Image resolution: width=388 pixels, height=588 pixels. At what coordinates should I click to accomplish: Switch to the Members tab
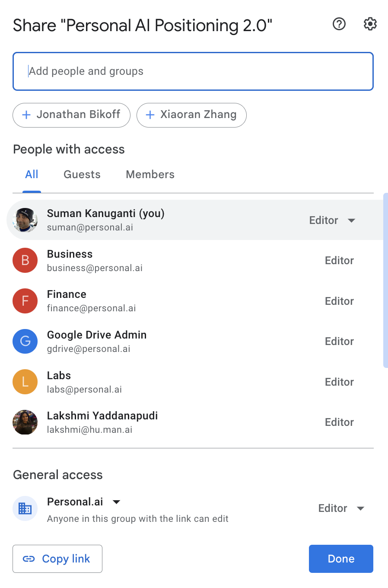click(150, 175)
